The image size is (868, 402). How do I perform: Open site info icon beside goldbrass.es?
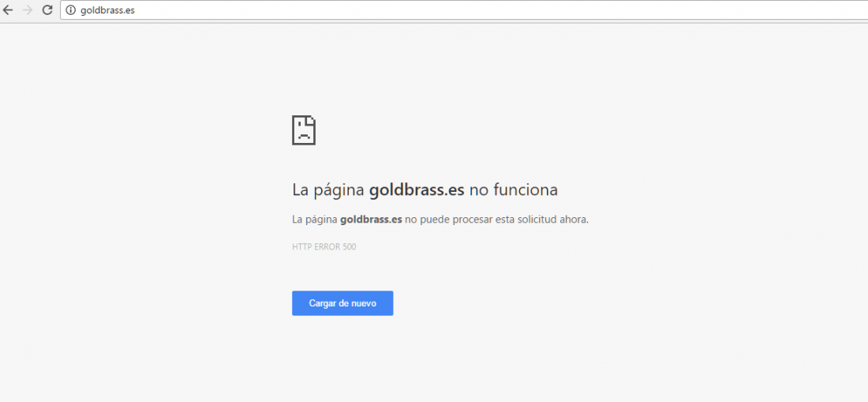(x=70, y=10)
